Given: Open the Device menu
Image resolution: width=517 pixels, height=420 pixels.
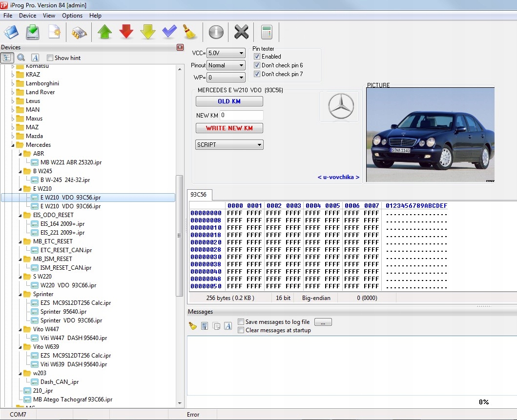Looking at the screenshot, I should point(27,16).
